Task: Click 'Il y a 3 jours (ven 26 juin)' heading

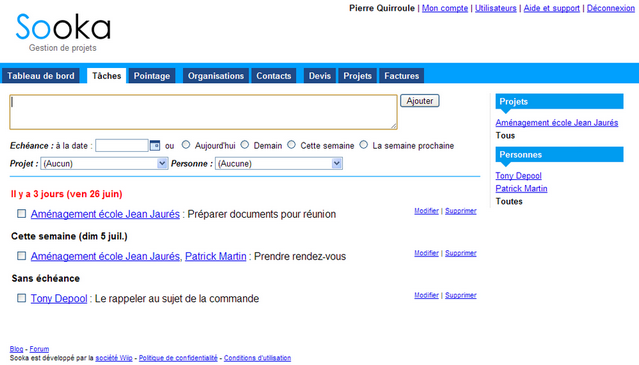Action: tap(66, 194)
